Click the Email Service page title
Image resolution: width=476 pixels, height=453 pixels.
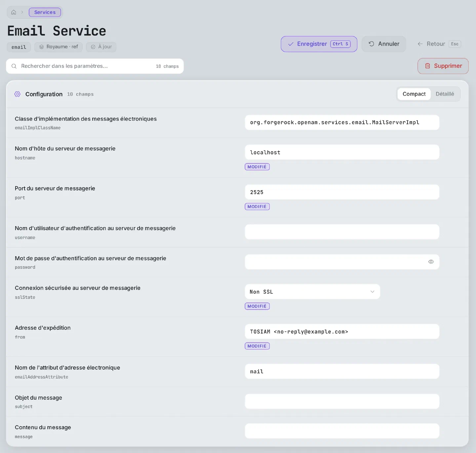click(x=57, y=31)
